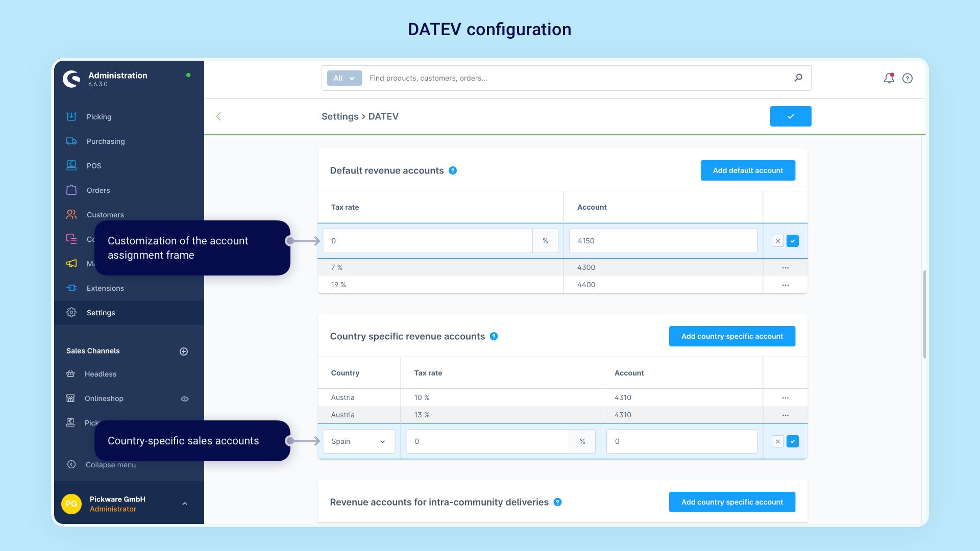Cancel editing the Spain country row

click(778, 441)
